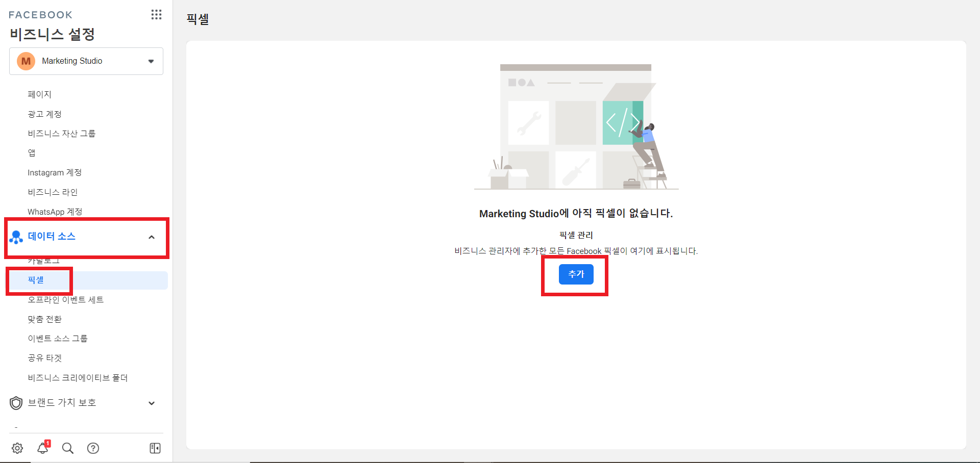Select 앱 in the sidebar

tap(32, 153)
